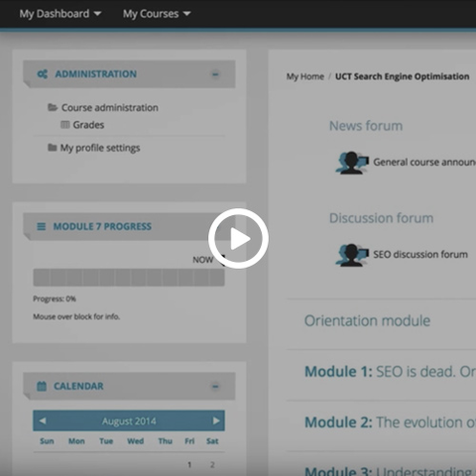Viewport: 476px width, 476px height.
Task: Open the My Courses dropdown menu
Action: (157, 14)
